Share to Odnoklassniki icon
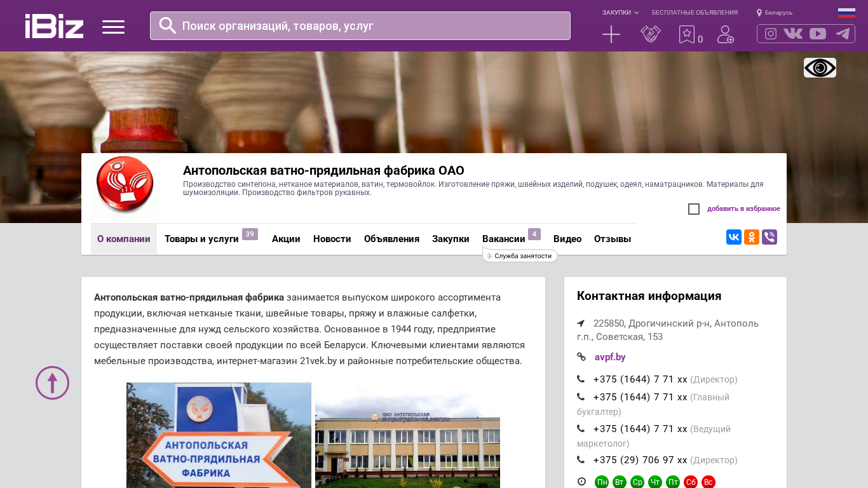 [752, 237]
